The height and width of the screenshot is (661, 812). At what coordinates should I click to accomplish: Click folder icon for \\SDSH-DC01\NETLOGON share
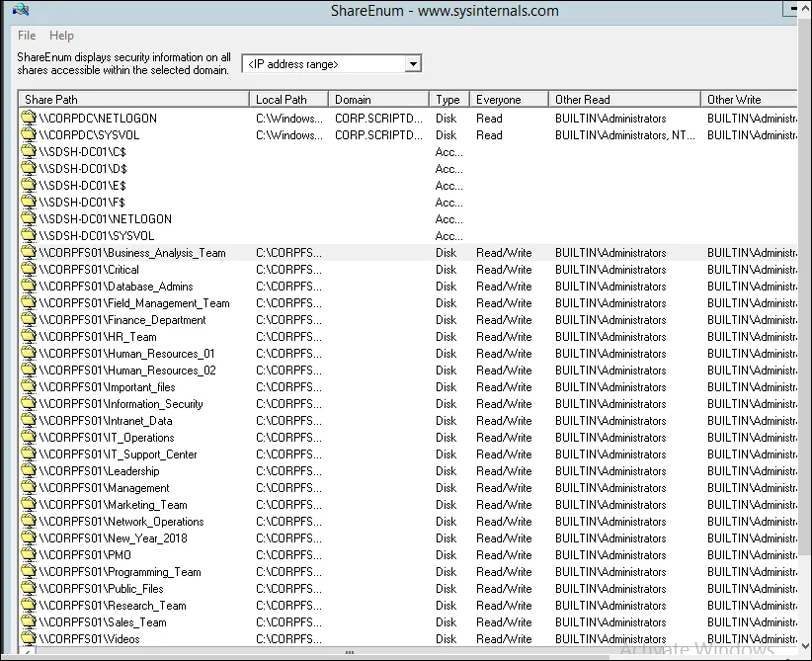(29, 218)
